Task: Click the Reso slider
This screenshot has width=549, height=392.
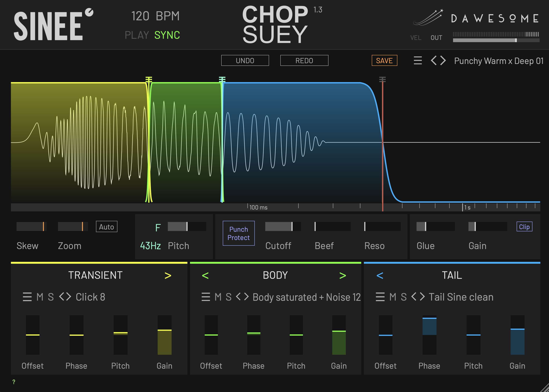Action: [382, 226]
